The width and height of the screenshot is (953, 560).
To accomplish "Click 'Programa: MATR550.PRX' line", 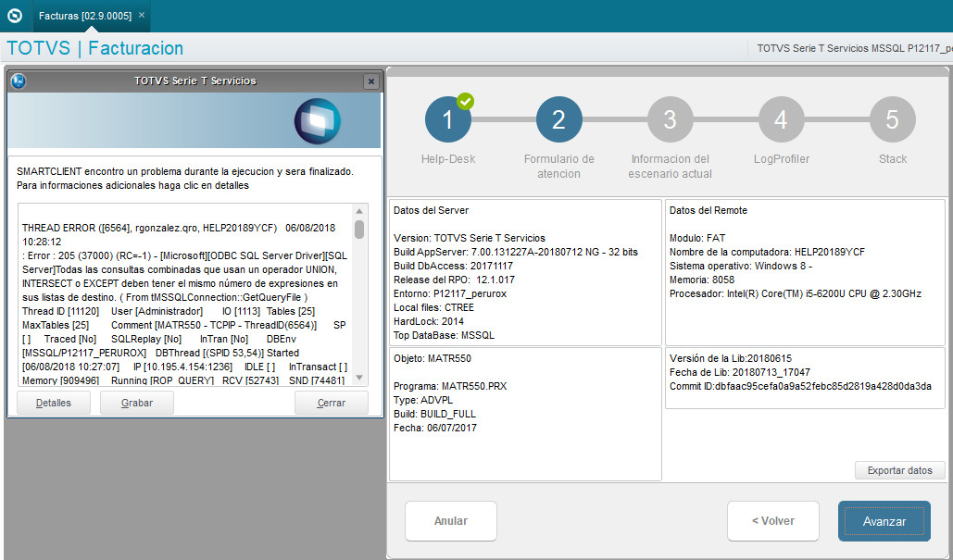I will (450, 386).
